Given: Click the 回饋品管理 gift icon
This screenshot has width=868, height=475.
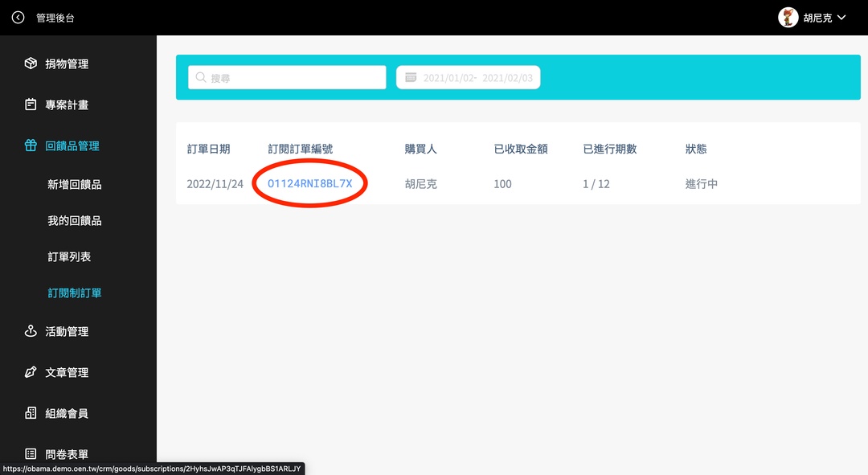Looking at the screenshot, I should tap(31, 145).
